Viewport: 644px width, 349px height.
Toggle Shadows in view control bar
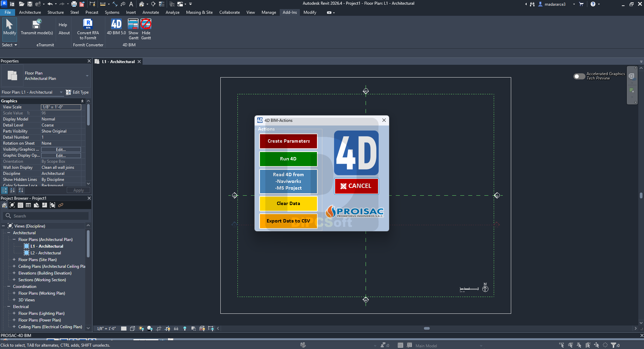(x=150, y=329)
